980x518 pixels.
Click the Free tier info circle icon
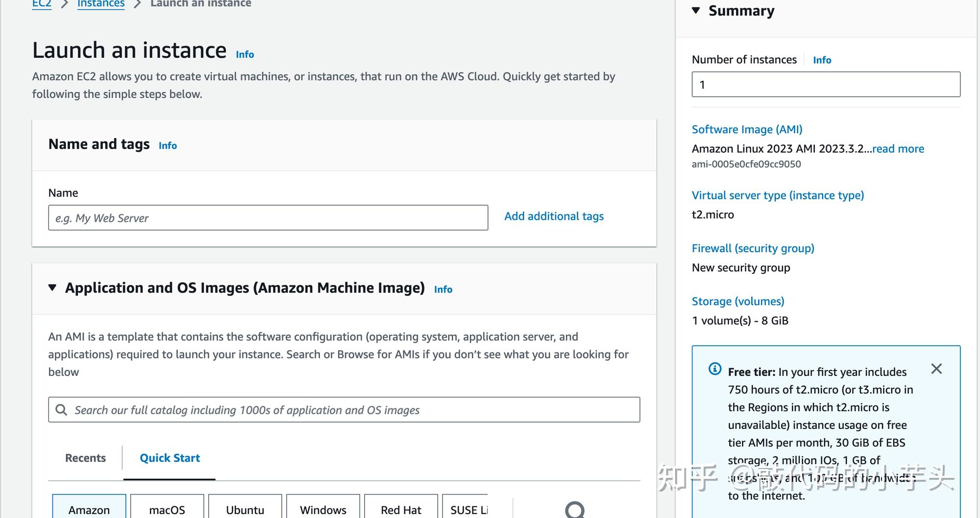[715, 369]
